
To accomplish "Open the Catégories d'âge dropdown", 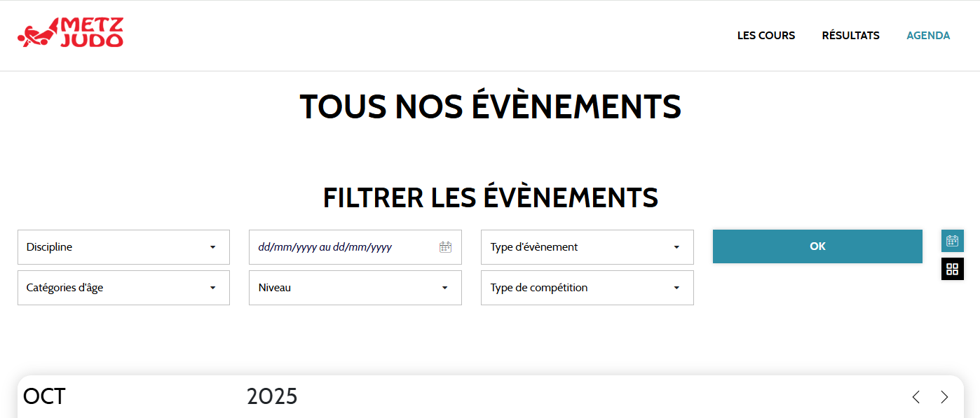I will 123,288.
